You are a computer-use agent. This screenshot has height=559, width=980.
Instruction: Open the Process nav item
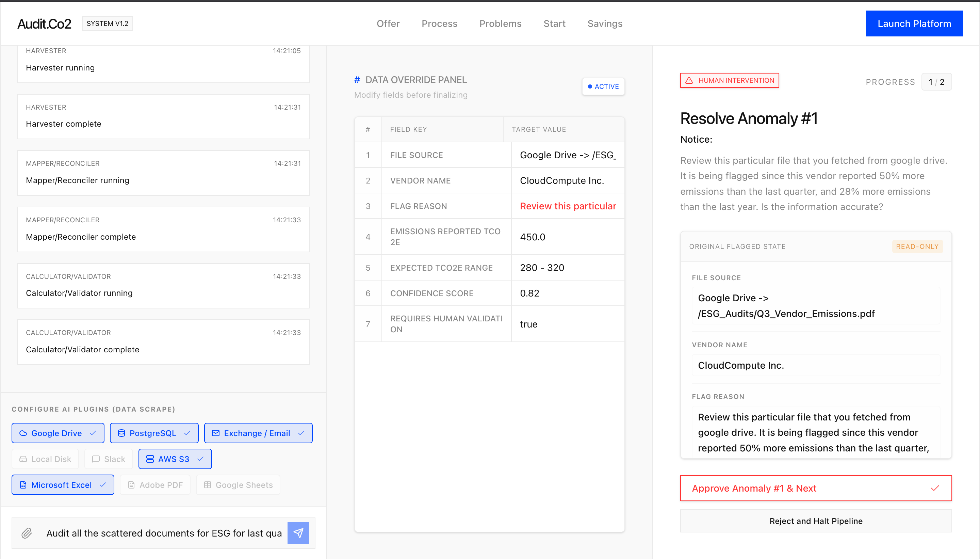point(439,24)
